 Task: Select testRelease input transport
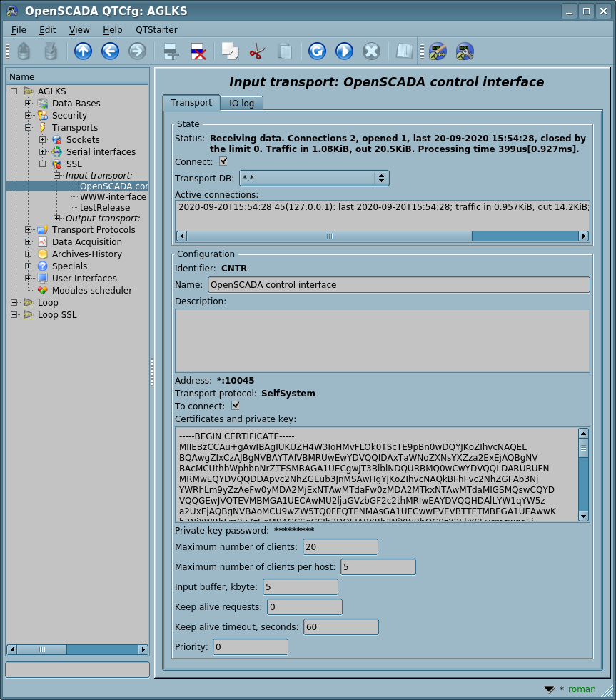pos(105,208)
